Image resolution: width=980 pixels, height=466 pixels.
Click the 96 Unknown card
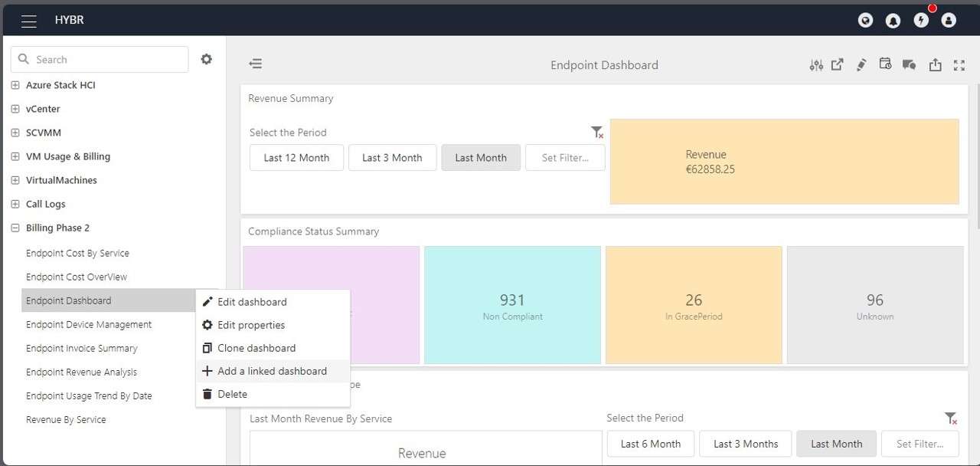[x=875, y=305]
